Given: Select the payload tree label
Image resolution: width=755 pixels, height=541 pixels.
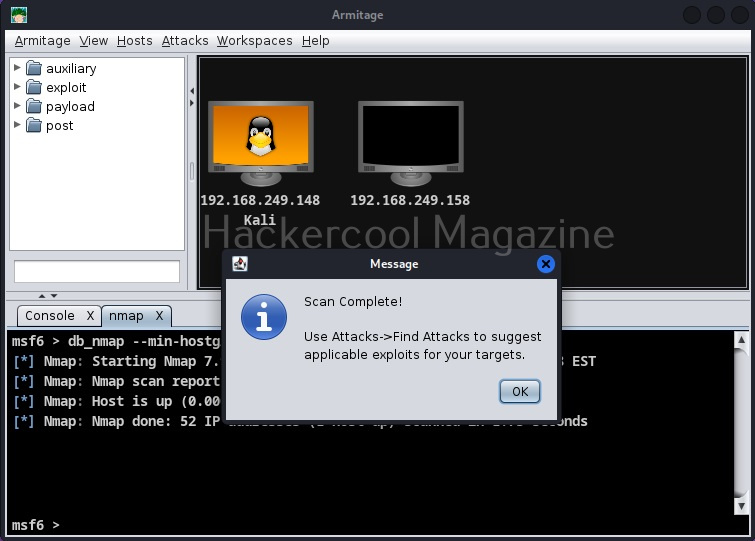Looking at the screenshot, I should [70, 107].
